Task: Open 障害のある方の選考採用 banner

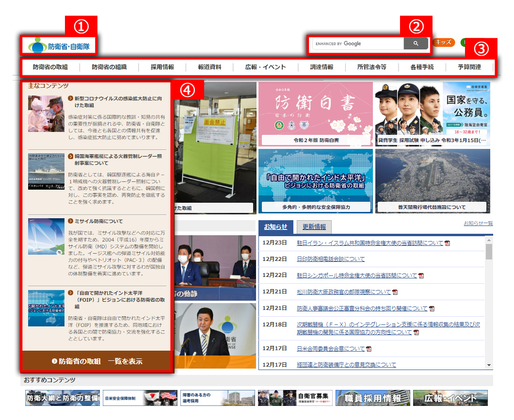Action: click(218, 398)
